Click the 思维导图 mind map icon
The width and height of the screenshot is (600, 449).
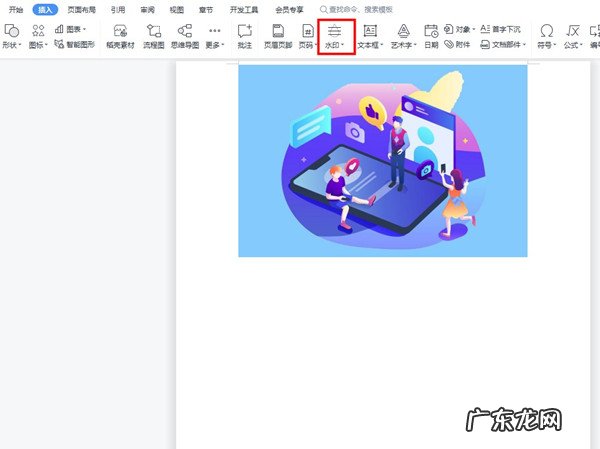click(184, 37)
